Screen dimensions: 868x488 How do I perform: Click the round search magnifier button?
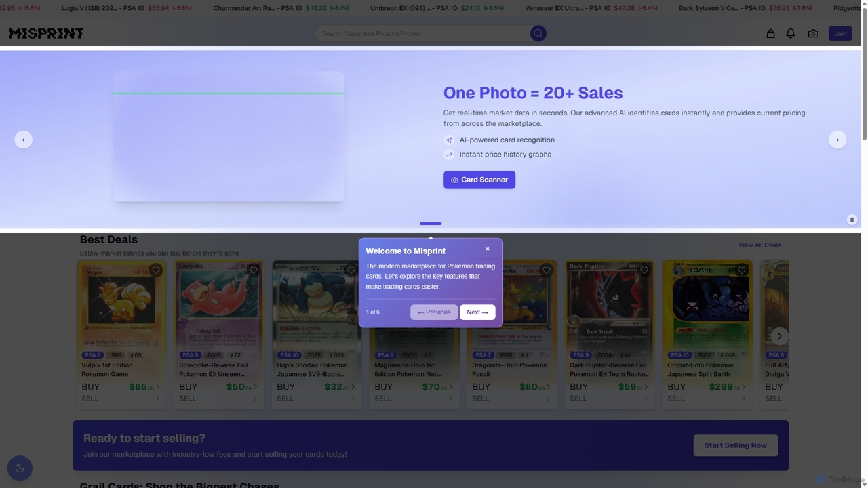tap(538, 33)
